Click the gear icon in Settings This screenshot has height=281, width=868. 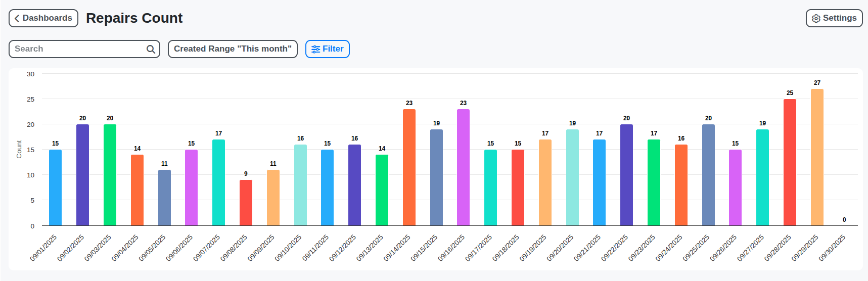(x=816, y=18)
